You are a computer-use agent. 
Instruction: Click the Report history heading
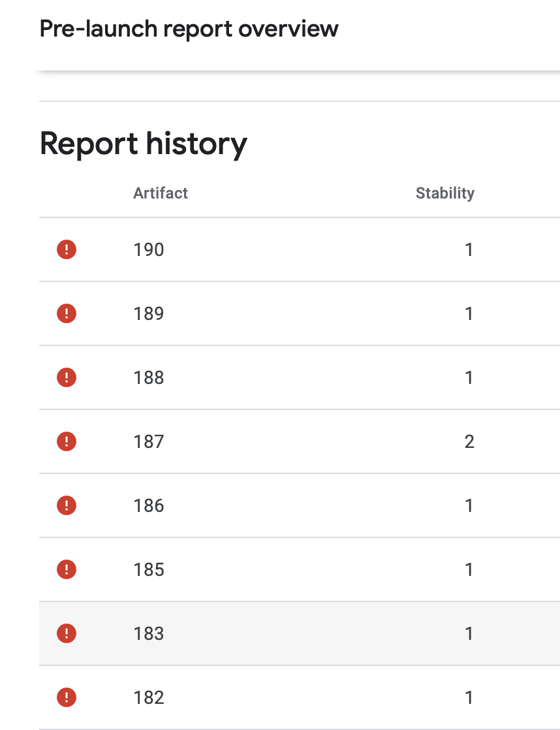(142, 144)
